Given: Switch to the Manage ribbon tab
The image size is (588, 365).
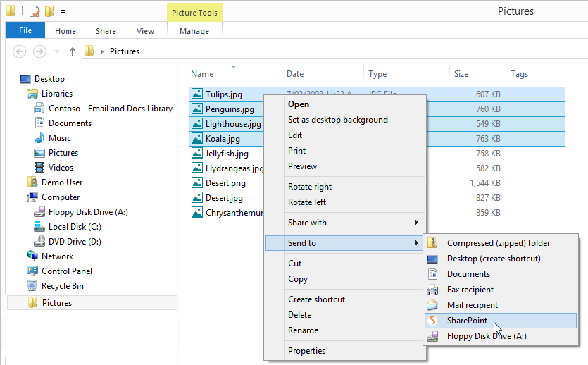Looking at the screenshot, I should [194, 31].
